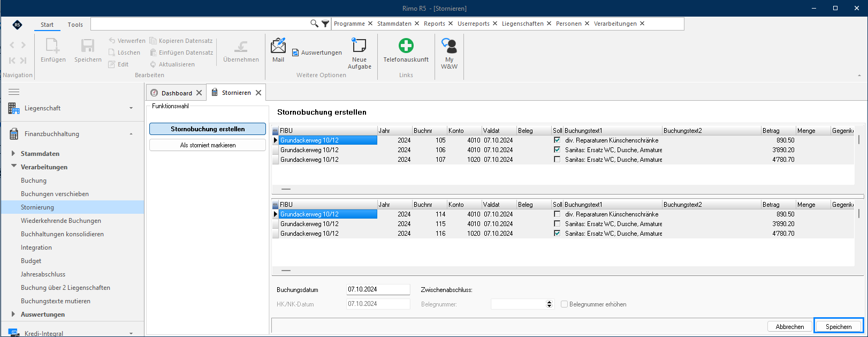
Task: Toggle Soll checkbox for Buchnr 106
Action: pyautogui.click(x=557, y=150)
